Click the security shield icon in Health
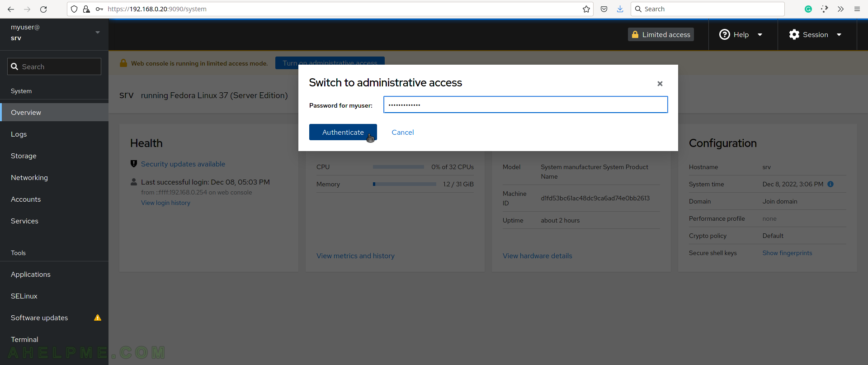Image resolution: width=868 pixels, height=365 pixels. point(134,164)
